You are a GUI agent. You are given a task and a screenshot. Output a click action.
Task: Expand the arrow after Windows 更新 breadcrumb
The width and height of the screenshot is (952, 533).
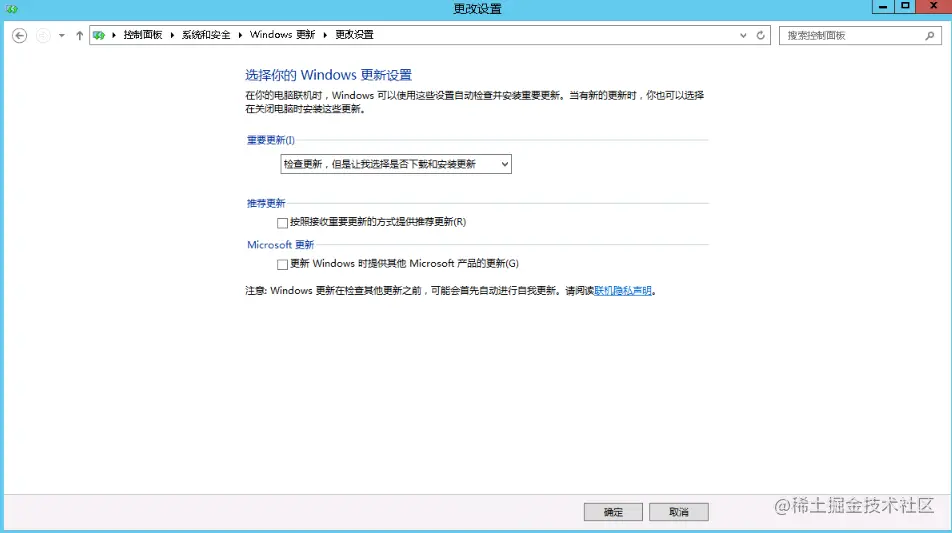pyautogui.click(x=325, y=35)
